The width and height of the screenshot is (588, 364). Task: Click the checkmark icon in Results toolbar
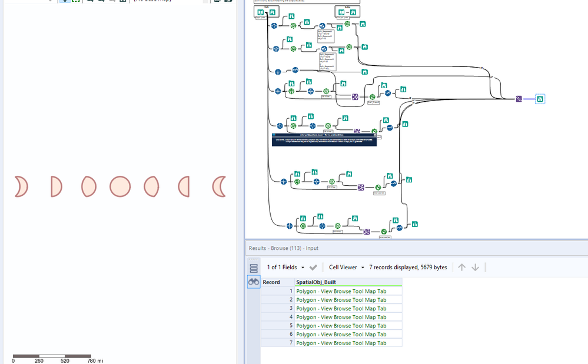(313, 268)
